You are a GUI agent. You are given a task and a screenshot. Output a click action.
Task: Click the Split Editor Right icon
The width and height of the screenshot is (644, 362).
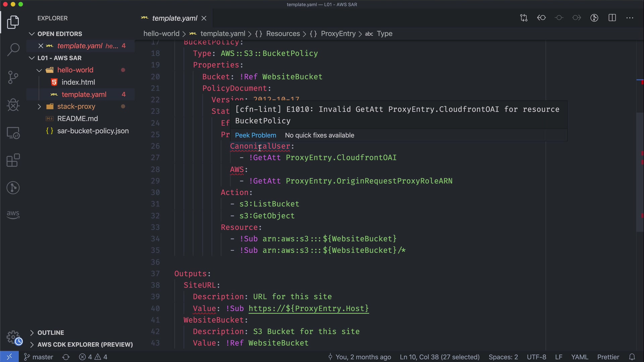pyautogui.click(x=612, y=18)
